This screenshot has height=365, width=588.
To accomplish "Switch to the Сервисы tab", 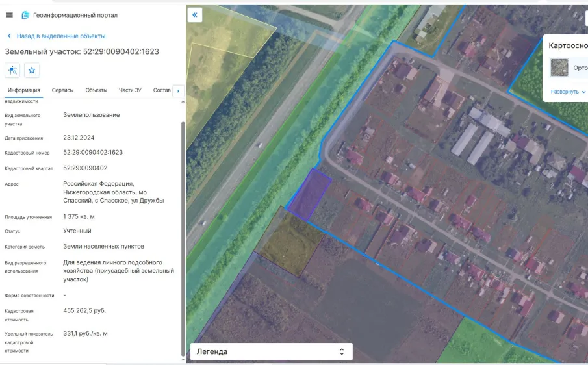I will pos(62,90).
